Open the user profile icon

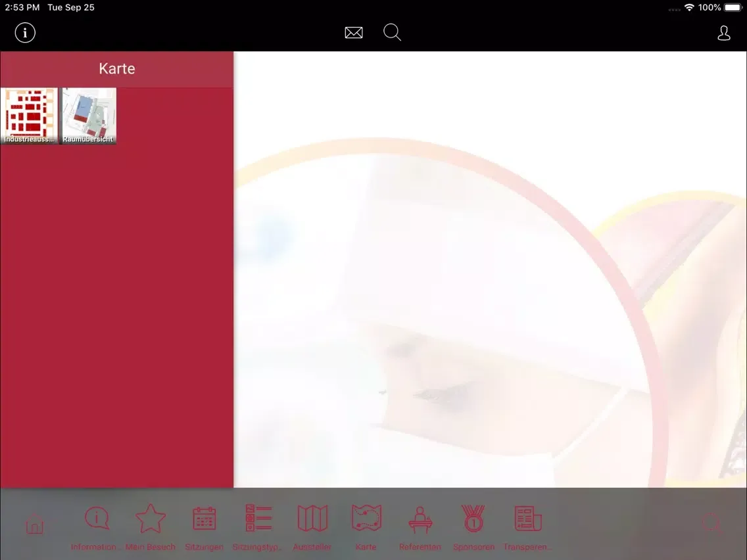[723, 33]
